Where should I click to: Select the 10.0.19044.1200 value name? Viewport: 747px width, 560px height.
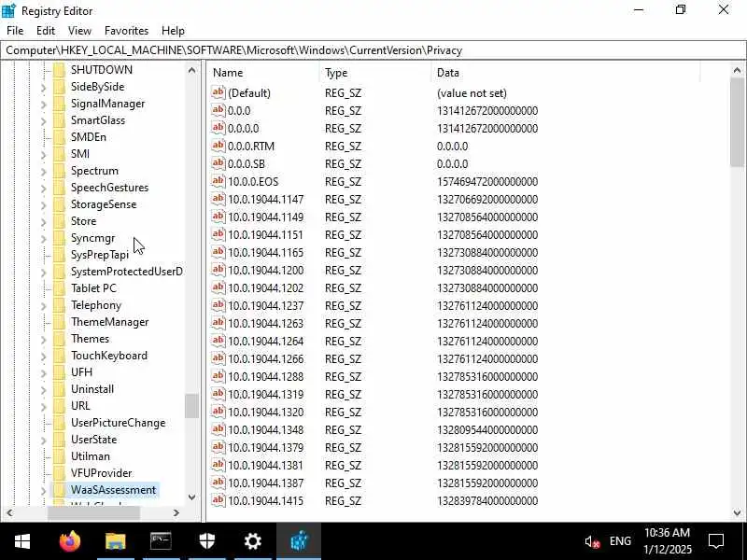(266, 270)
